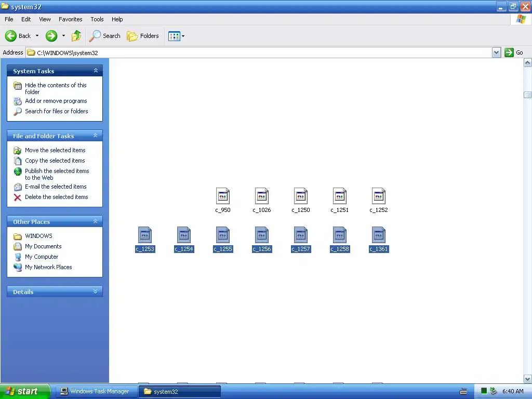Open Forward history dropdown arrow
Image resolution: width=532 pixels, height=399 pixels.
[x=63, y=36]
